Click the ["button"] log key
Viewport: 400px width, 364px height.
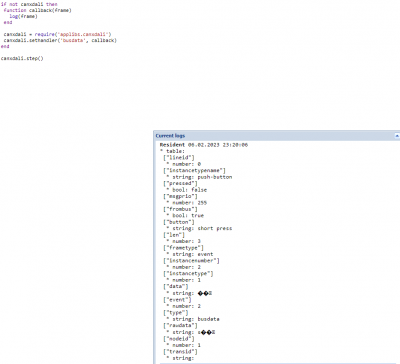179,222
